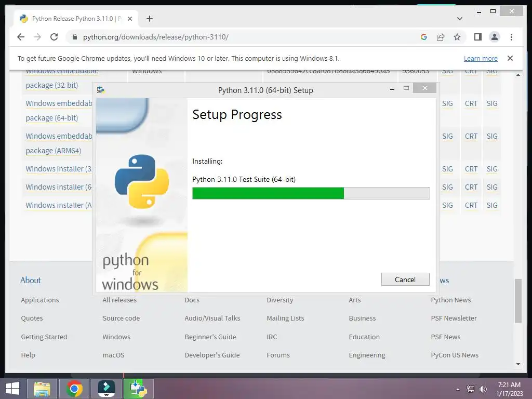View site info via padlock icon
This screenshot has height=399, width=532.
click(x=75, y=37)
